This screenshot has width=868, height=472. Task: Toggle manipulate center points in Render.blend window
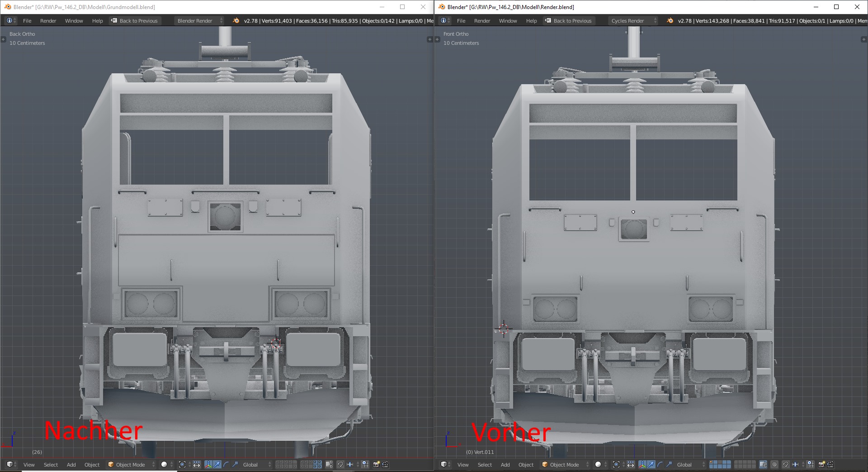click(631, 464)
